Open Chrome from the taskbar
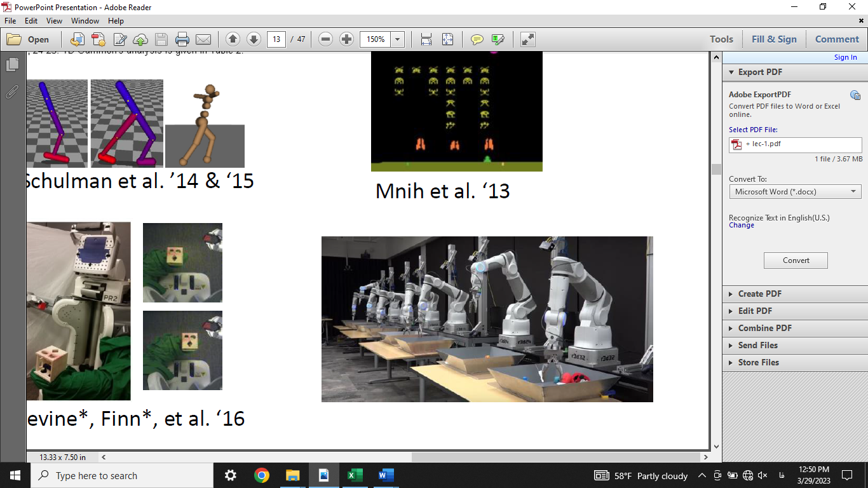 click(261, 475)
